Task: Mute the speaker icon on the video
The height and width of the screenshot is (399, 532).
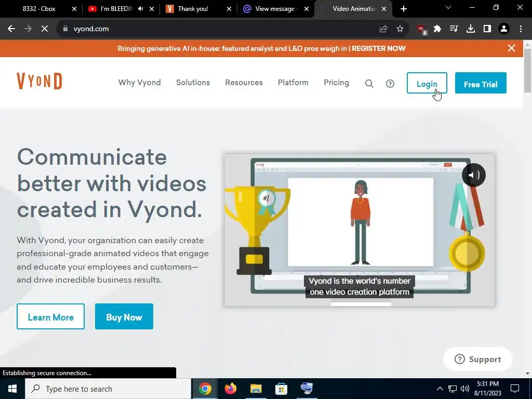Action: tap(474, 175)
